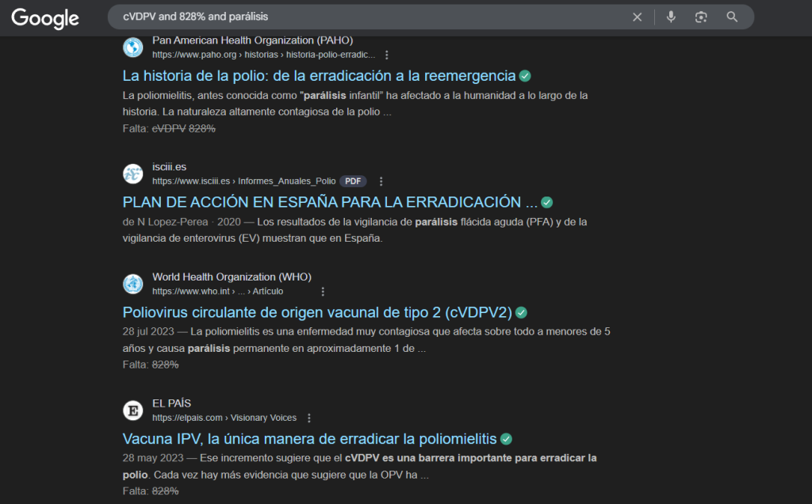Open search by image camera icon
Screen dimensions: 812x504
pyautogui.click(x=701, y=17)
